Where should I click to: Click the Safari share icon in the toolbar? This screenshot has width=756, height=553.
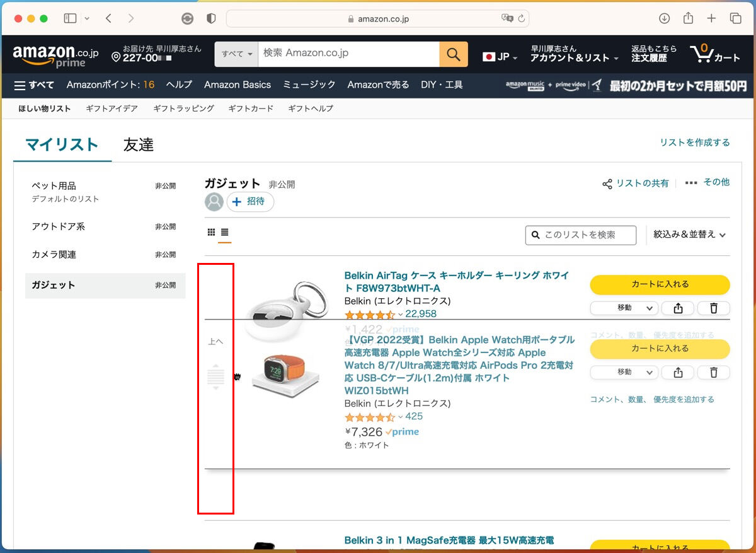coord(688,18)
